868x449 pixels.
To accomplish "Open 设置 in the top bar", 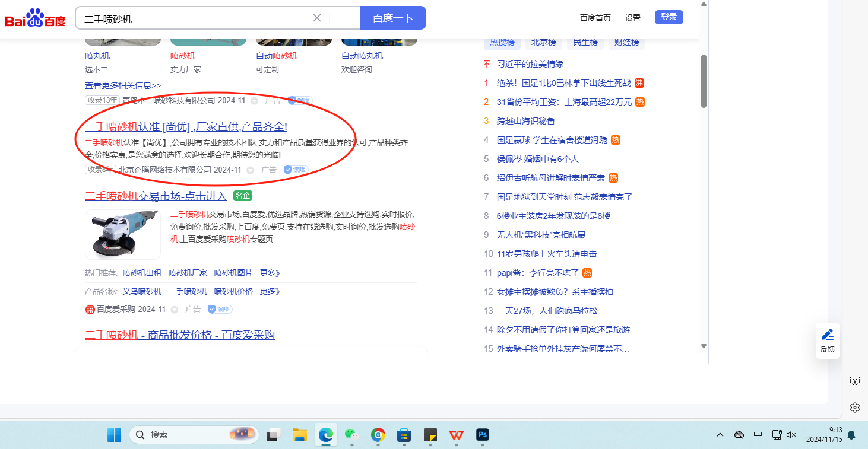I will point(633,18).
